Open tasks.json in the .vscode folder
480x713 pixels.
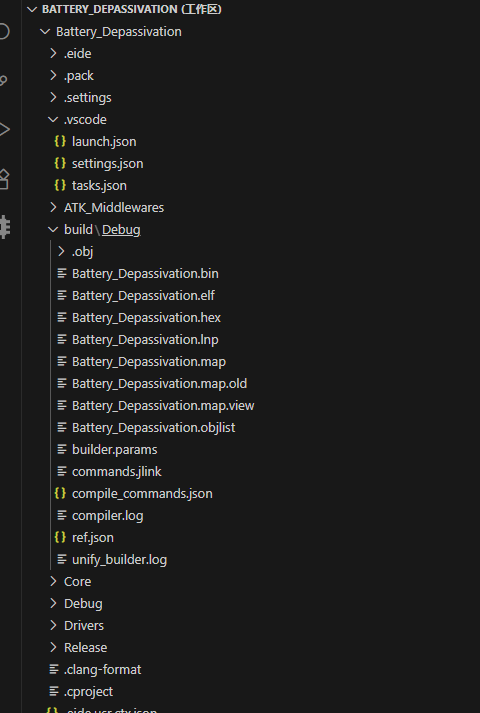pyautogui.click(x=100, y=186)
